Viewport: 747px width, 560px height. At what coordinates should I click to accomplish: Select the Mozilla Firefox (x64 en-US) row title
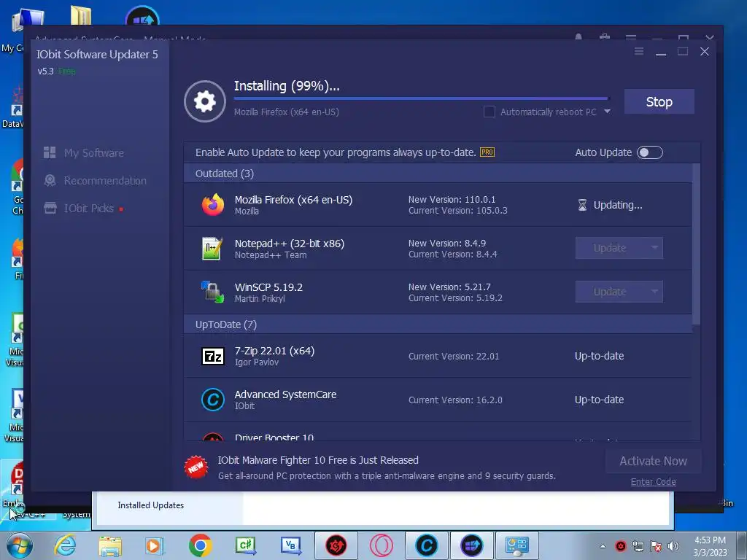click(x=293, y=200)
